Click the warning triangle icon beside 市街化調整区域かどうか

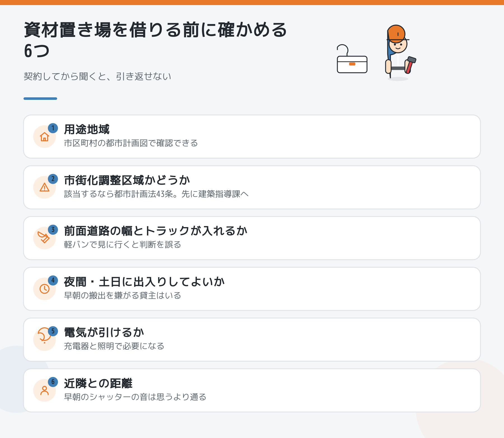(x=45, y=187)
